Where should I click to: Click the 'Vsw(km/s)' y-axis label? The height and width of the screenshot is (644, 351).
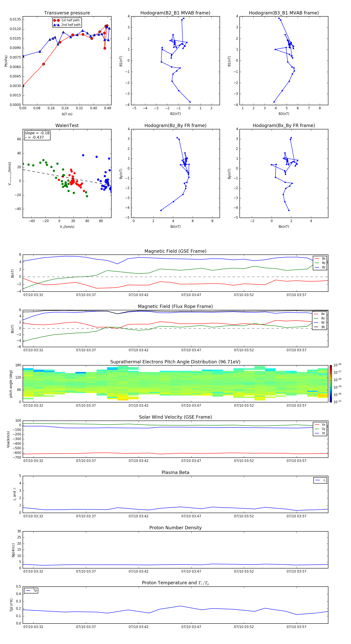pyautogui.click(x=8, y=439)
